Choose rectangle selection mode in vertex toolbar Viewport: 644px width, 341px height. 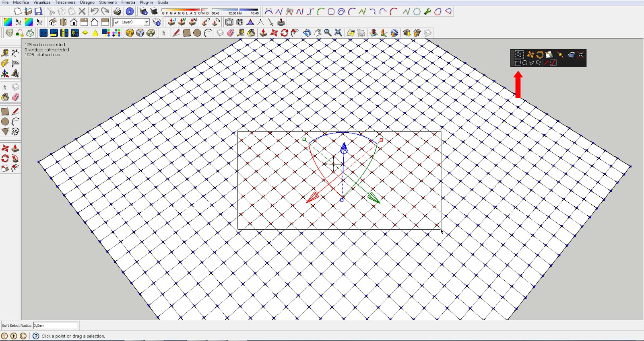pyautogui.click(x=518, y=63)
